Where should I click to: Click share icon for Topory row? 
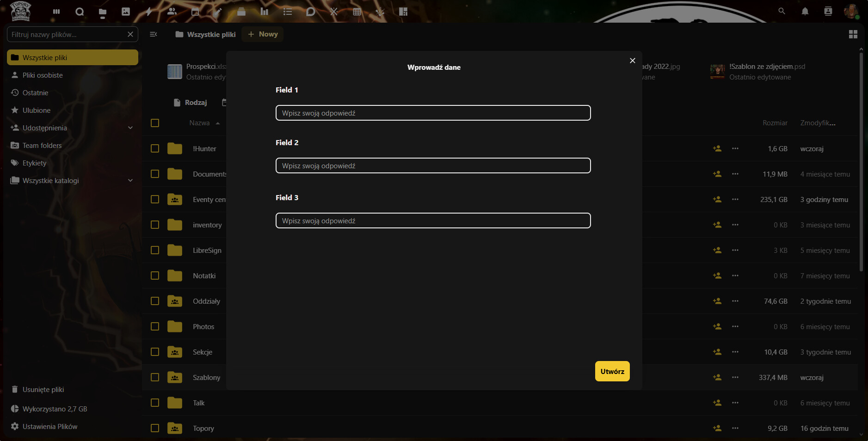click(x=717, y=428)
